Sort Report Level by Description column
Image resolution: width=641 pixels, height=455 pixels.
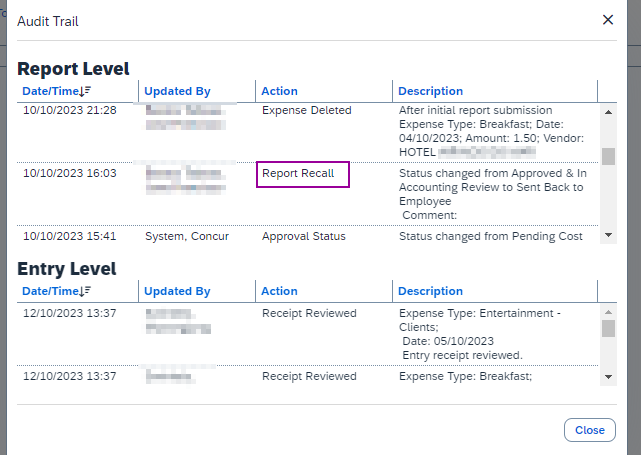(430, 91)
